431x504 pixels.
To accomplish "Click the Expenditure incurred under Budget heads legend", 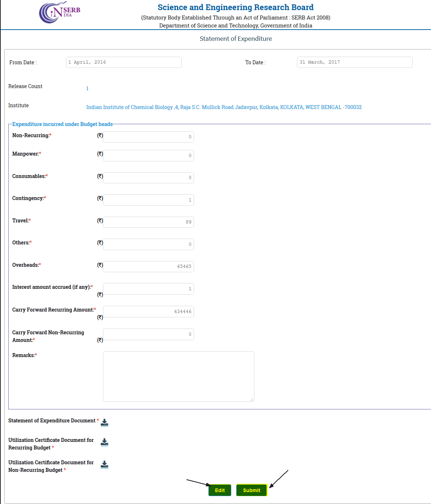I will (x=63, y=124).
